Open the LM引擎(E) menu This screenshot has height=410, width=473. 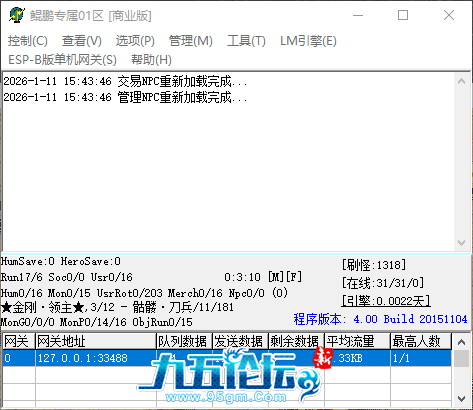pos(308,41)
